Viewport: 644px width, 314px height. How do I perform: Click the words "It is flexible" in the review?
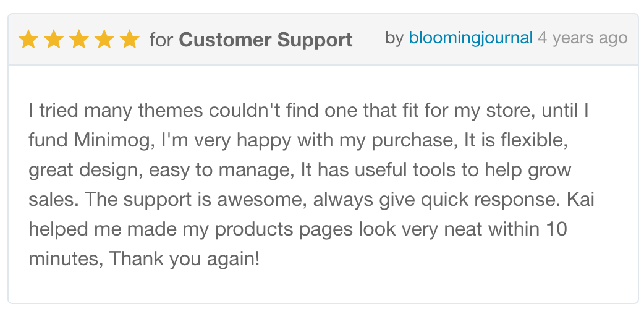click(510, 140)
